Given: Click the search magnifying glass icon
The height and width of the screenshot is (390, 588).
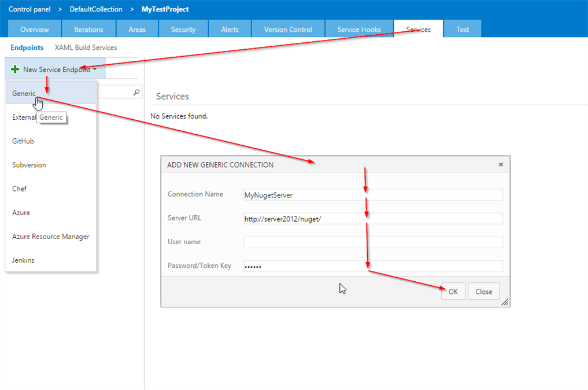Looking at the screenshot, I should coord(135,92).
